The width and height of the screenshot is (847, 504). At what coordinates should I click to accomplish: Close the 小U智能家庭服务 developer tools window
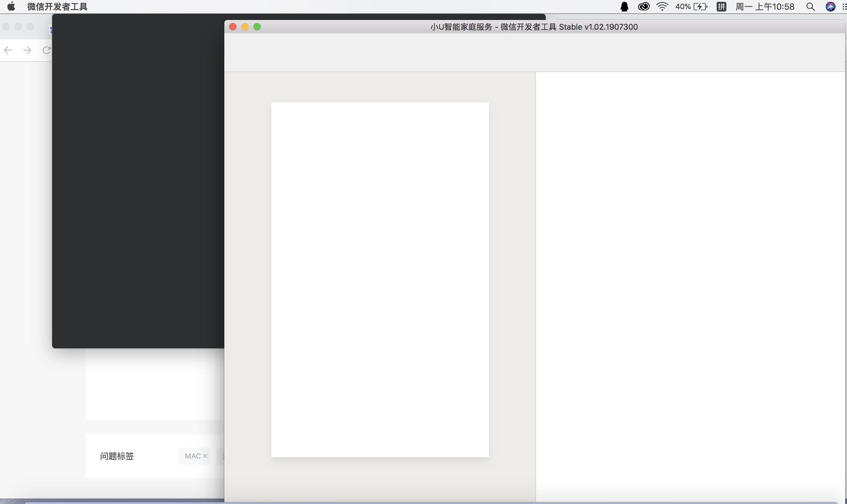pos(233,27)
